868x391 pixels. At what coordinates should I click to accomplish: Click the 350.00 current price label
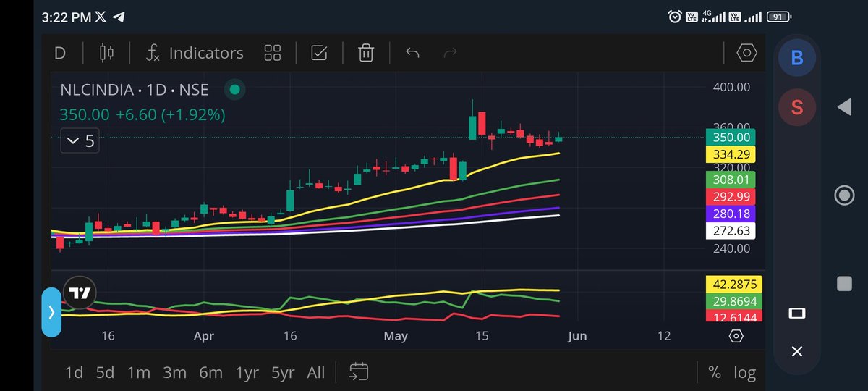coord(731,137)
